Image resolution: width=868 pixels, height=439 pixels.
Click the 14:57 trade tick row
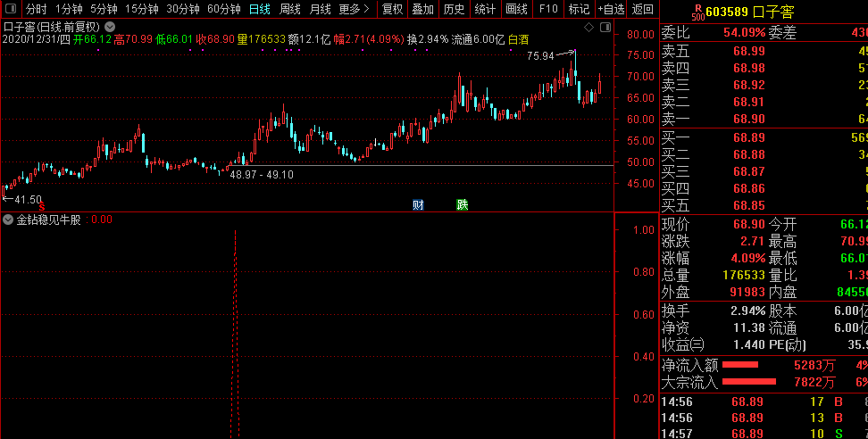[x=764, y=434]
